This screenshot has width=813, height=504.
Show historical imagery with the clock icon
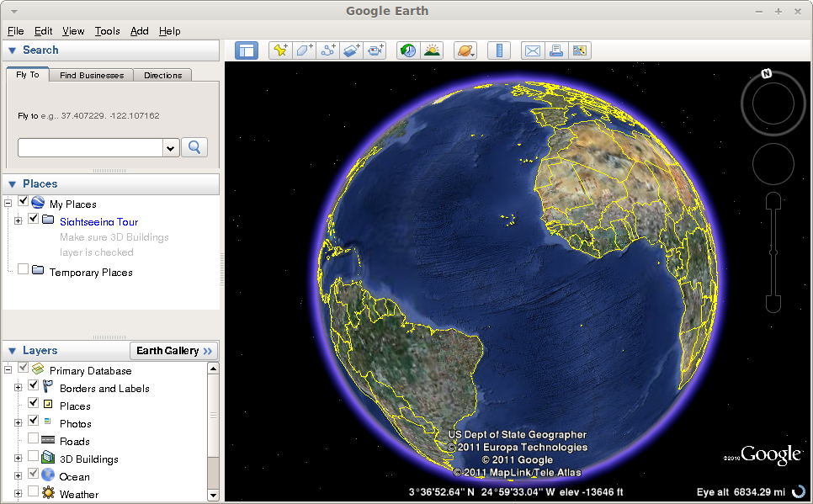click(408, 50)
